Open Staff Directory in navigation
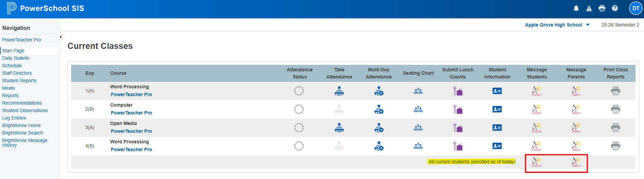This screenshot has width=644, height=179. (x=17, y=73)
